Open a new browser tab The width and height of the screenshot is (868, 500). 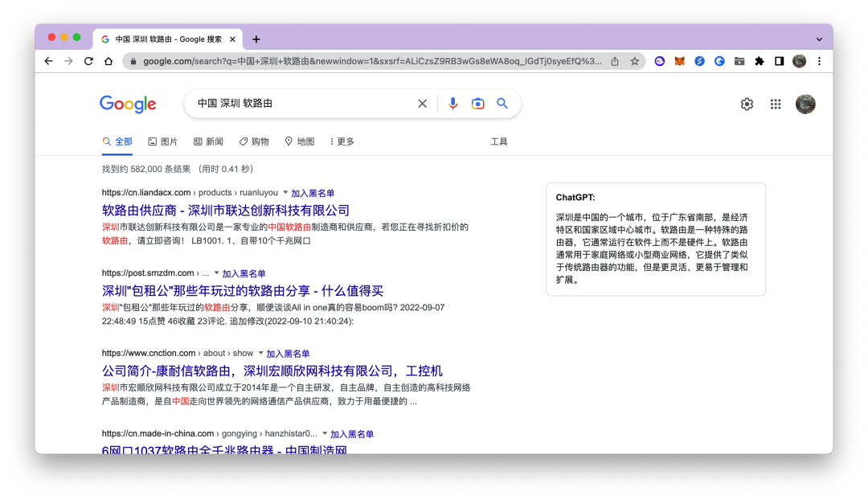pyautogui.click(x=256, y=39)
